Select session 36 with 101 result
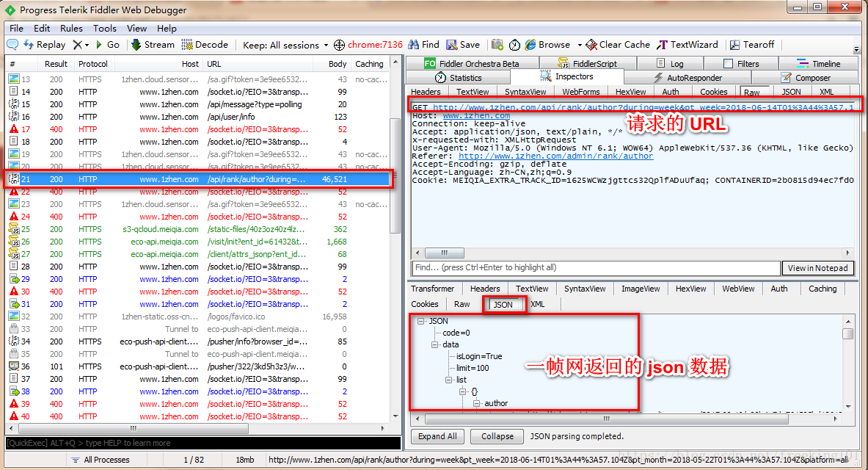868x470 pixels. [198, 366]
